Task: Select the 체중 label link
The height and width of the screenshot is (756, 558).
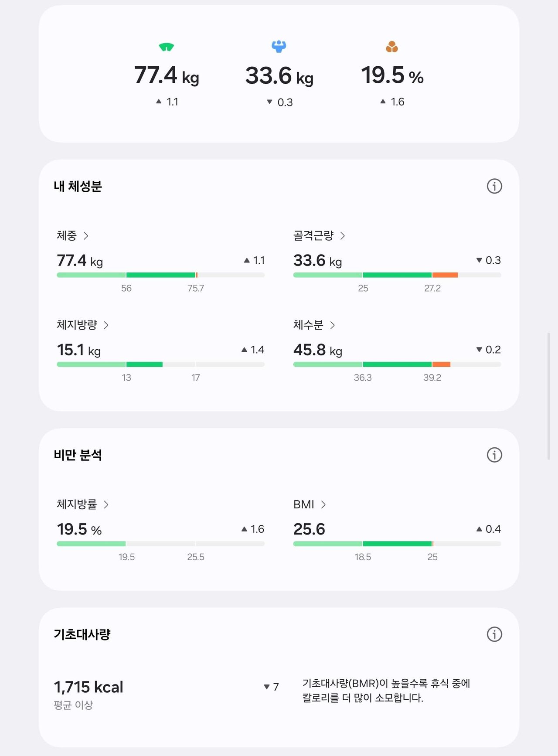Action: tap(67, 236)
